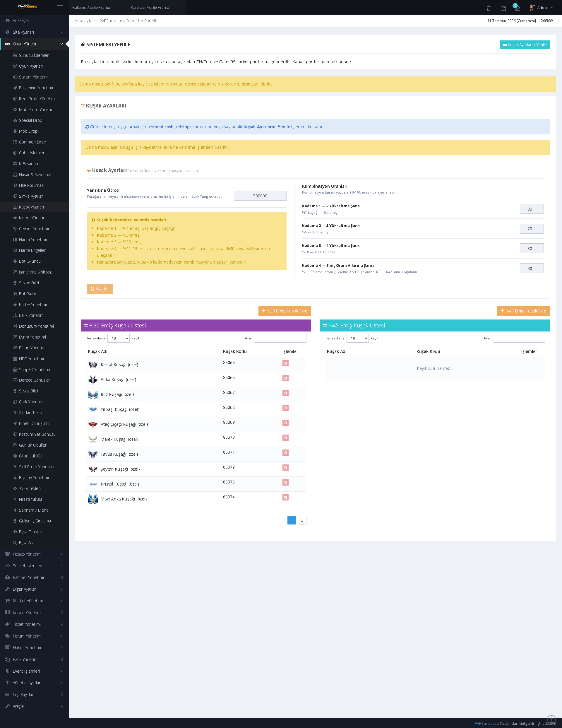
Task: Expand Ticket Yönetimi menu
Action: [x=34, y=624]
